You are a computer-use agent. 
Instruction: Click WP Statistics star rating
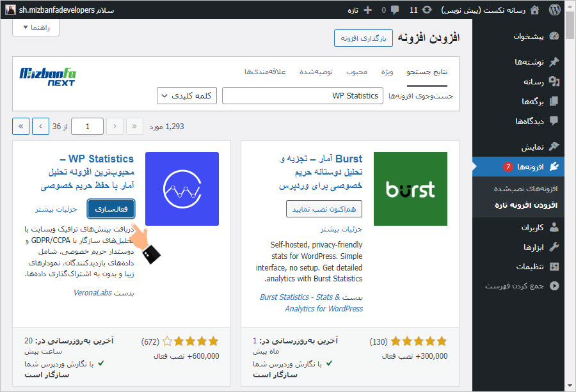point(190,341)
